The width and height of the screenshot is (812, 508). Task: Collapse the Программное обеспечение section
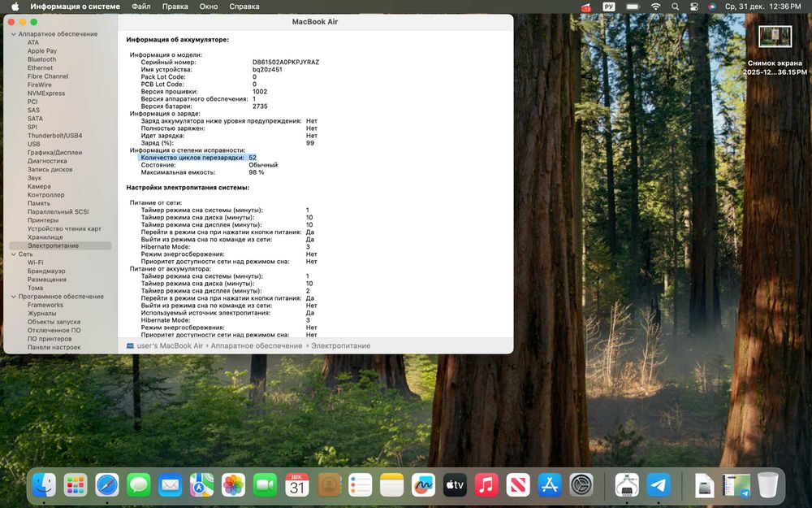[14, 297]
